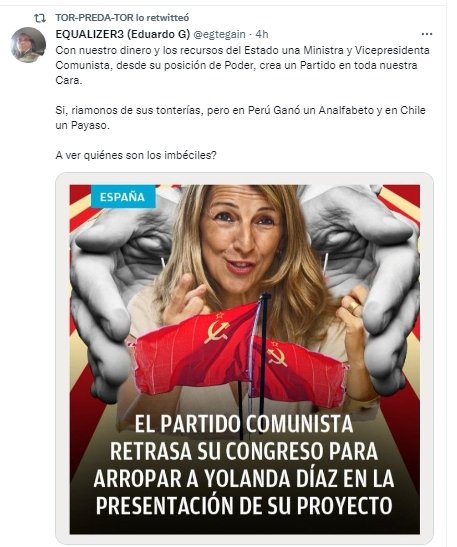
Task: Click the line A ver quiénes son los imbéciles?
Action: click(x=136, y=155)
